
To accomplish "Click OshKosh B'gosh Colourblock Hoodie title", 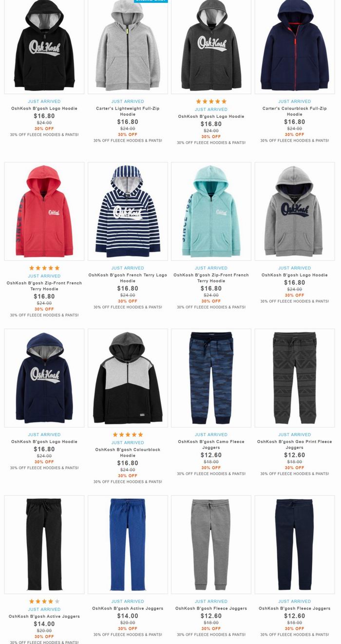I will (x=128, y=452).
